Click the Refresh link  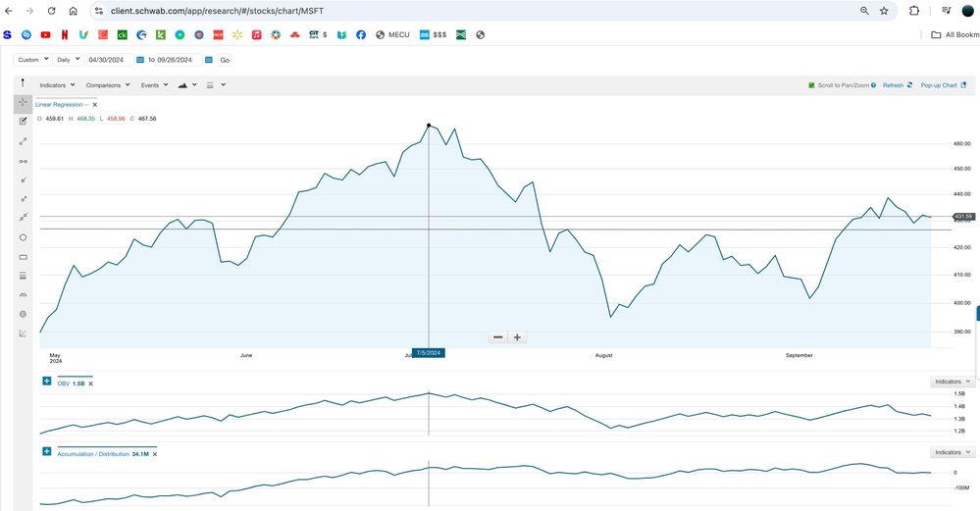pyautogui.click(x=898, y=85)
